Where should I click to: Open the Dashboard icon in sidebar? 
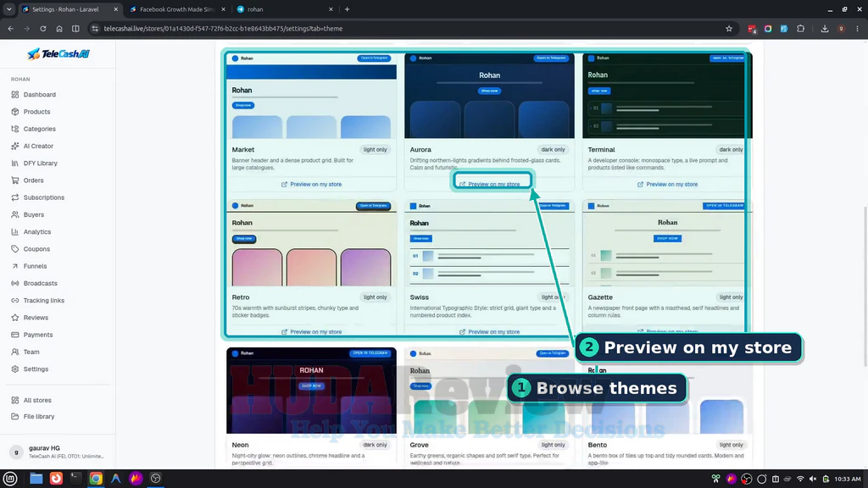click(x=15, y=95)
